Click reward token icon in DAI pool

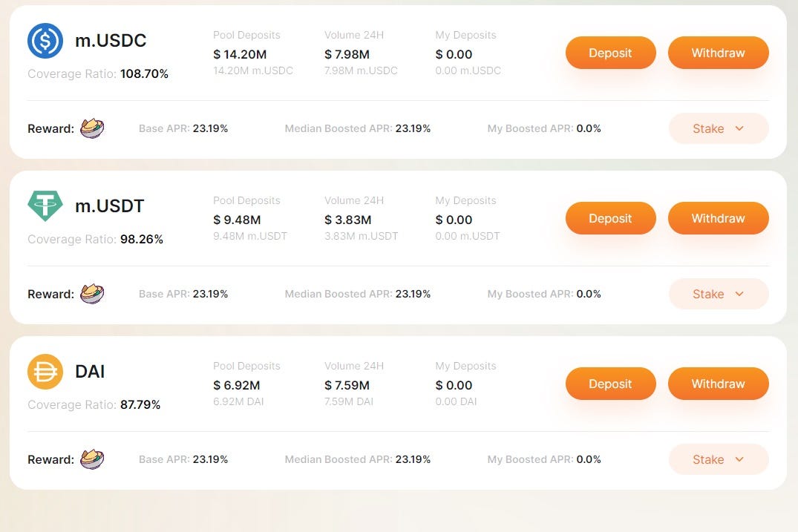[x=92, y=459]
